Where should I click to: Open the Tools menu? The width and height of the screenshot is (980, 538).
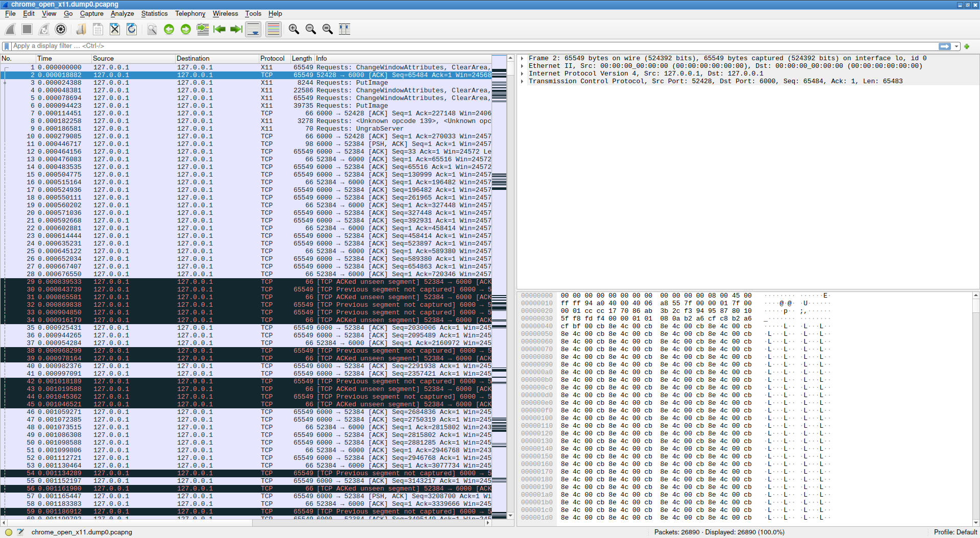tap(253, 14)
